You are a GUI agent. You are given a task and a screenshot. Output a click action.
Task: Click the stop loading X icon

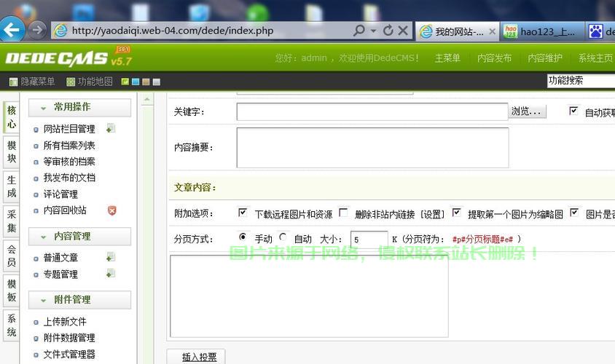[x=403, y=30]
